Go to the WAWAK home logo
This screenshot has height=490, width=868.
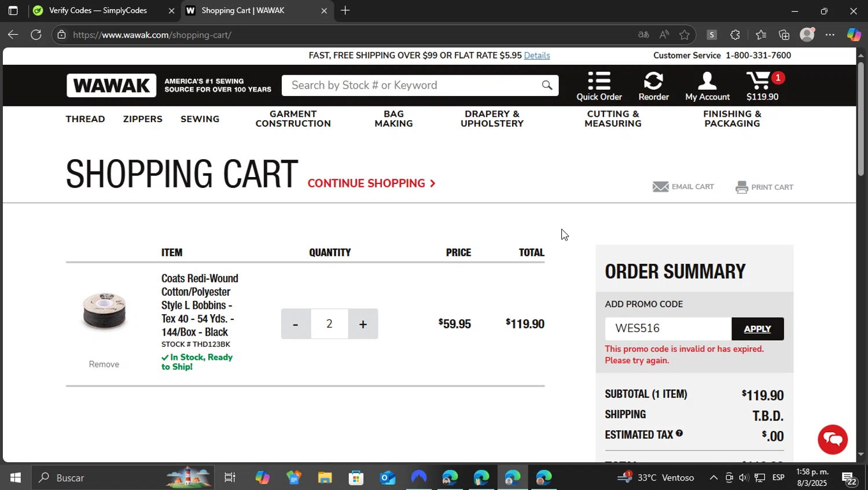pos(111,86)
